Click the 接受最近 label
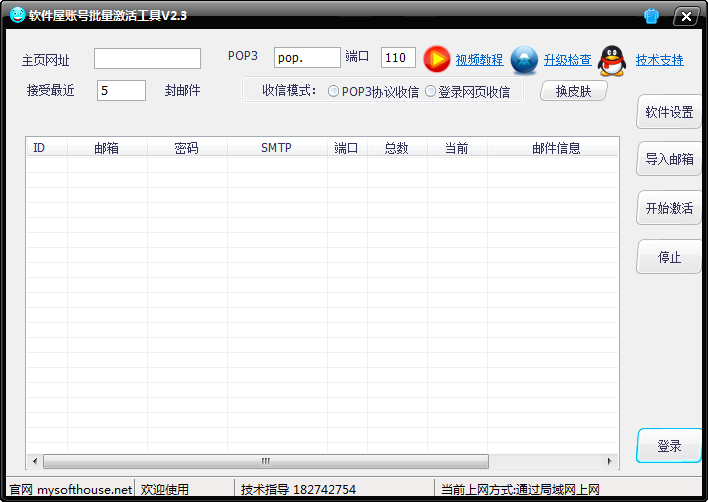Viewport: 708px width, 502px height. [50, 91]
